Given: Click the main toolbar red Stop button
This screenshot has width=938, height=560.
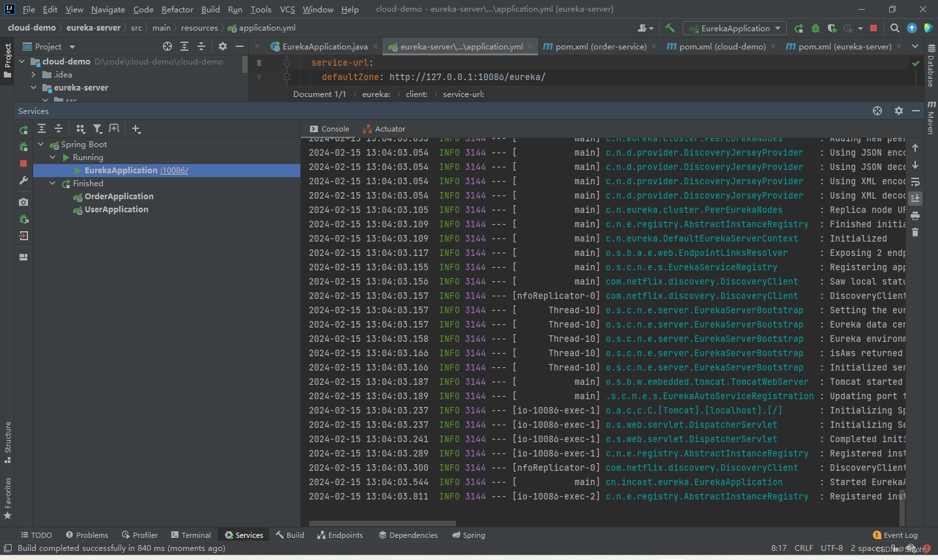Looking at the screenshot, I should pyautogui.click(x=874, y=28).
